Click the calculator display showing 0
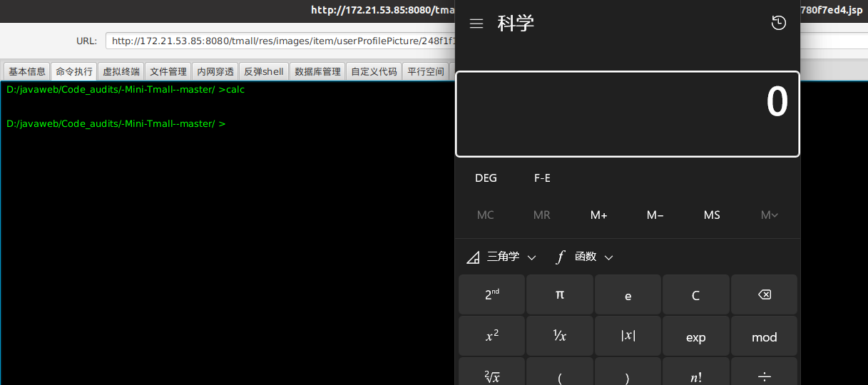This screenshot has height=385, width=868. coord(628,114)
